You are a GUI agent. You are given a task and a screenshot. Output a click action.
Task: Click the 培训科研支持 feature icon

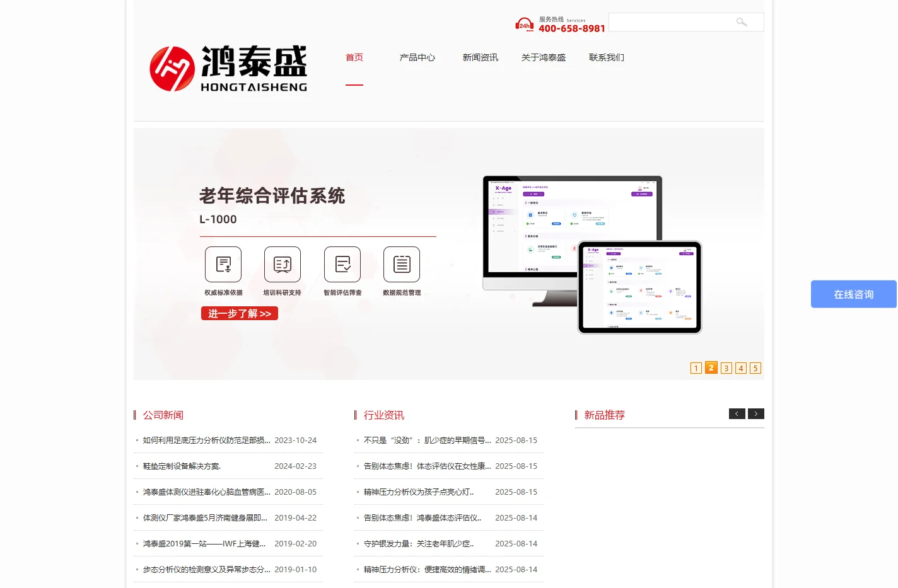(283, 264)
